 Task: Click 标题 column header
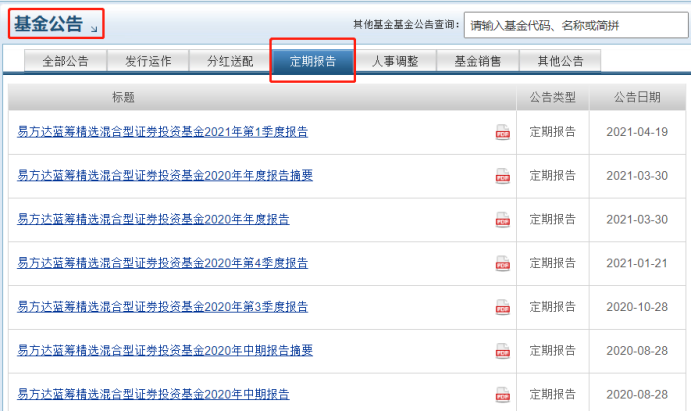point(123,97)
